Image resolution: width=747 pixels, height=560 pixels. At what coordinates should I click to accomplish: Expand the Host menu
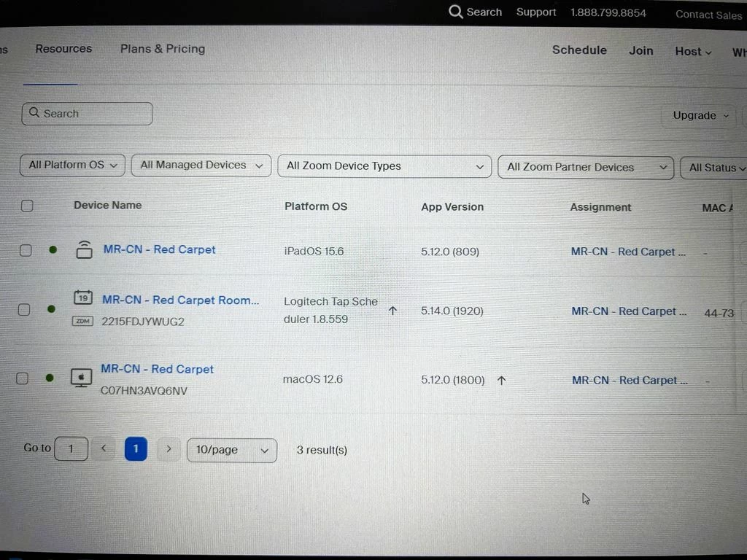click(693, 52)
